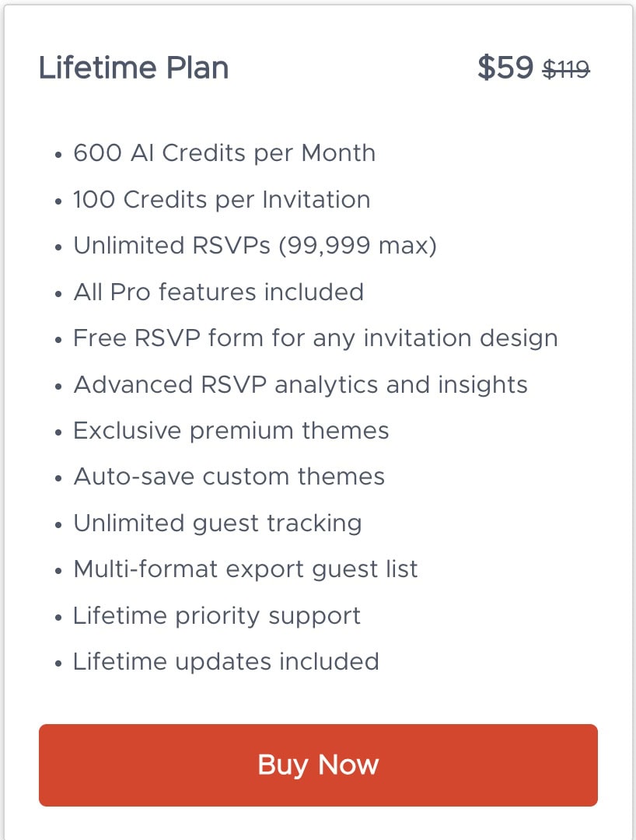Click the crossed-out $119 original price
This screenshot has width=636, height=840.
pos(566,70)
